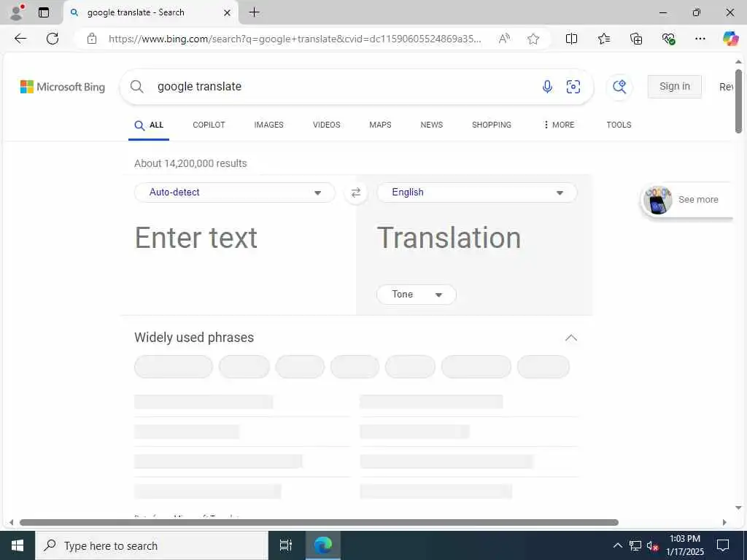Viewport: 747px width, 560px height.
Task: Close the google translate tab
Action: pyautogui.click(x=228, y=13)
